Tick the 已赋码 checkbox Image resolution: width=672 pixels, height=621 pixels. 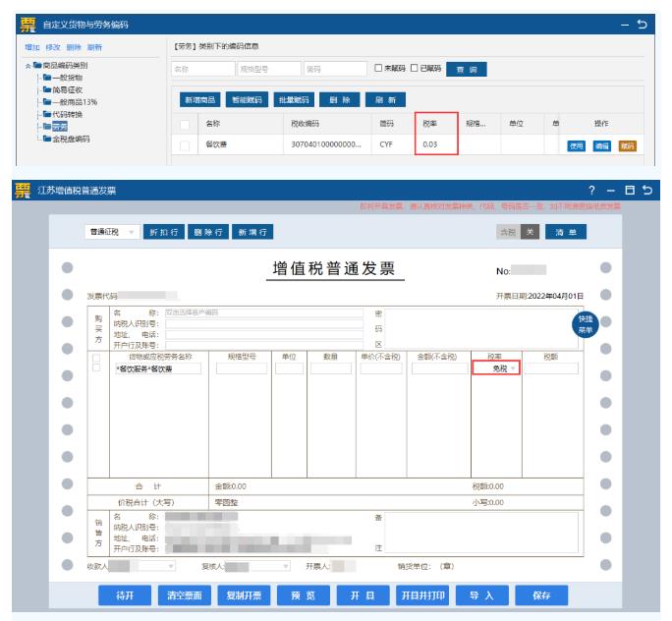click(415, 69)
